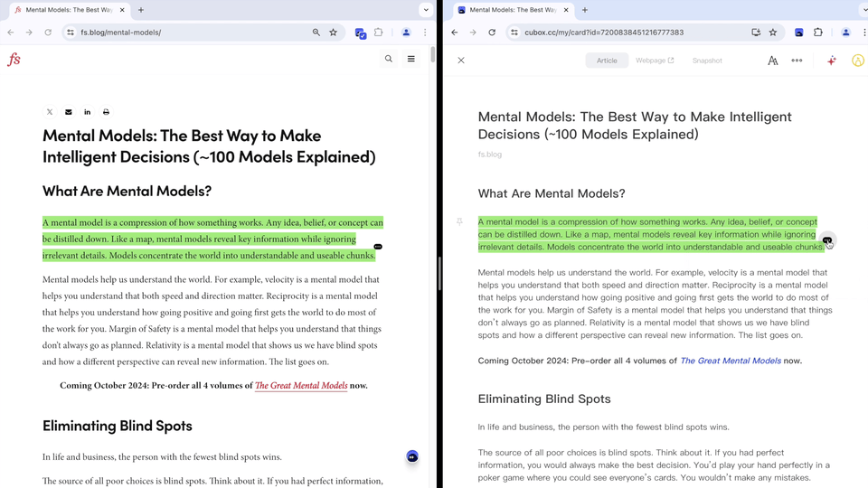Click the highlighted green paragraph on fs.blog
Viewport: 868px width, 488px height.
pyautogui.click(x=212, y=239)
